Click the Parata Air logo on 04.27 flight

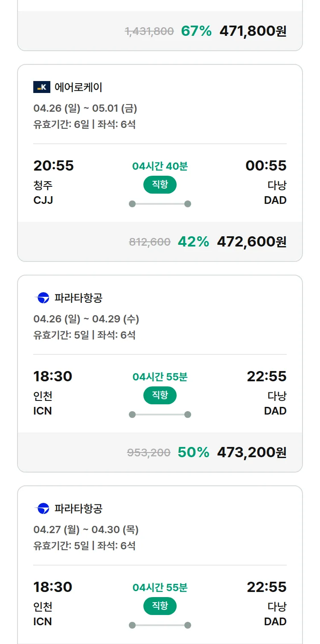[42, 508]
